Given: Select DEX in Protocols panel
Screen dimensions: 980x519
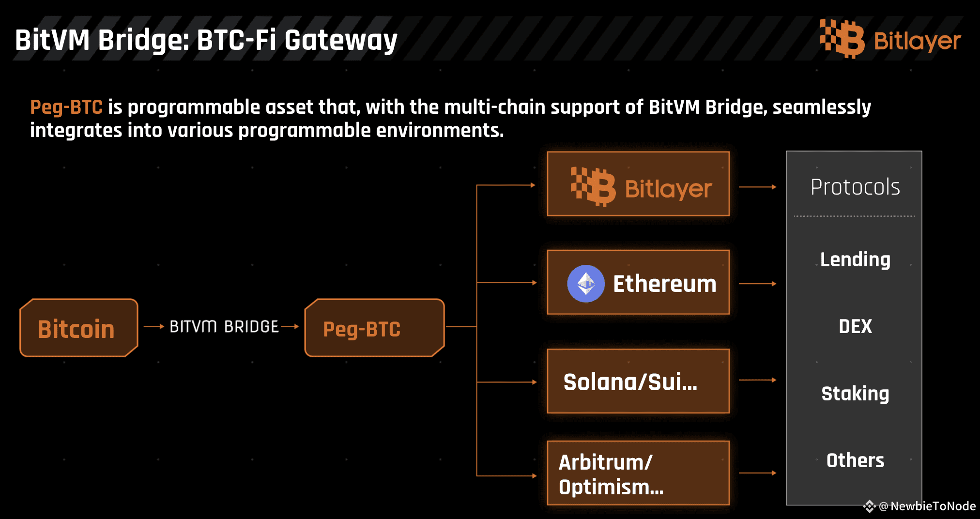Looking at the screenshot, I should coord(855,326).
